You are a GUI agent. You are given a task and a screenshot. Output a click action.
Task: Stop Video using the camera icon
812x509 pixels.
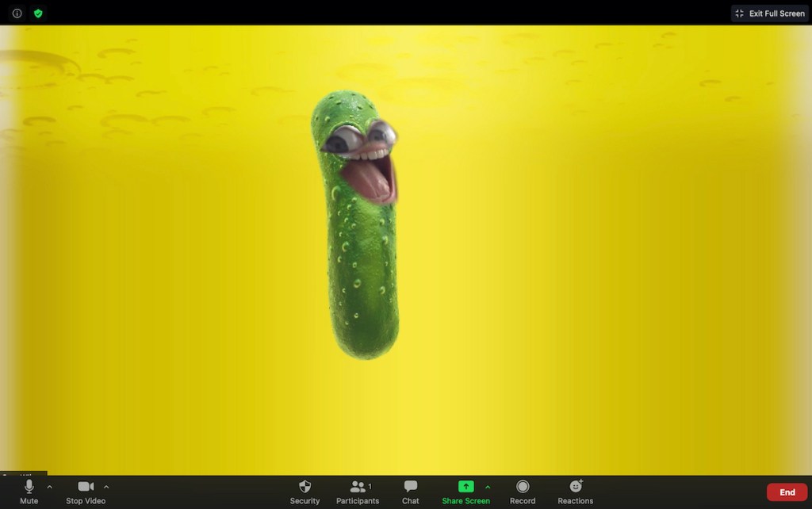pos(86,486)
